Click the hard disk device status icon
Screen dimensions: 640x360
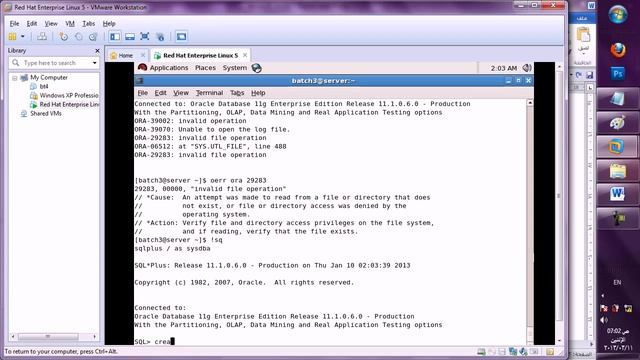pos(481,352)
